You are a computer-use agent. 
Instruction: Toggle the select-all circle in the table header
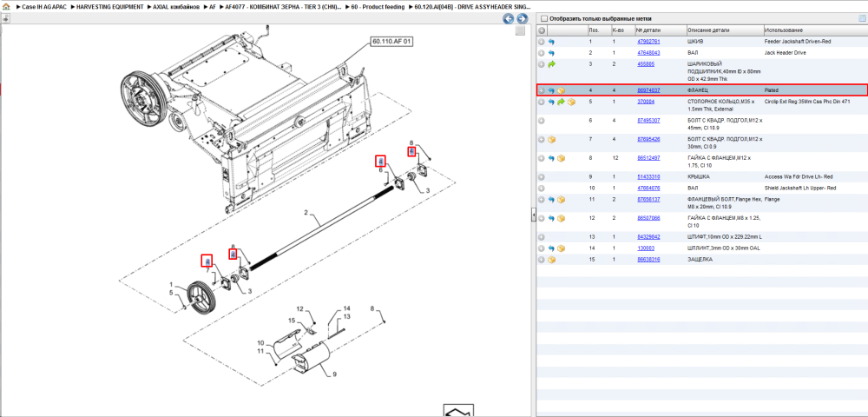pyautogui.click(x=542, y=30)
